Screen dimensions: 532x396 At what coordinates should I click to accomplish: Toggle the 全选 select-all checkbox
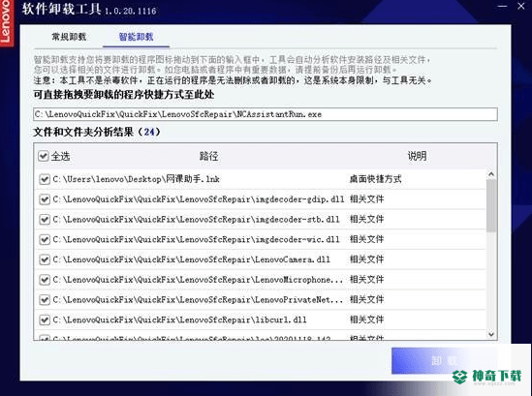[x=44, y=156]
